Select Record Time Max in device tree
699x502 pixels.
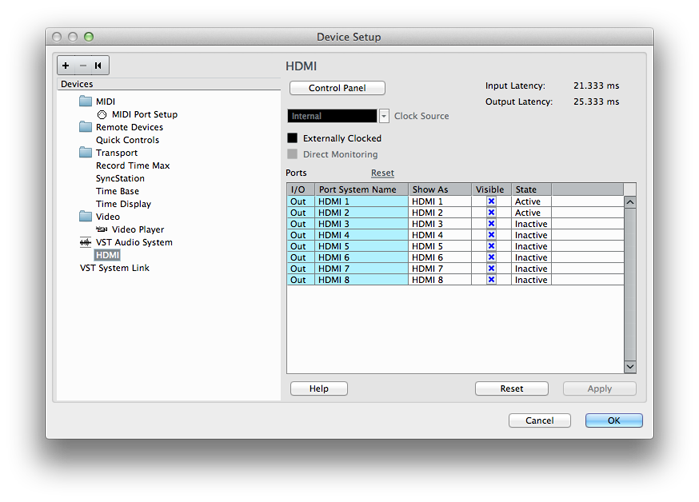pyautogui.click(x=133, y=165)
